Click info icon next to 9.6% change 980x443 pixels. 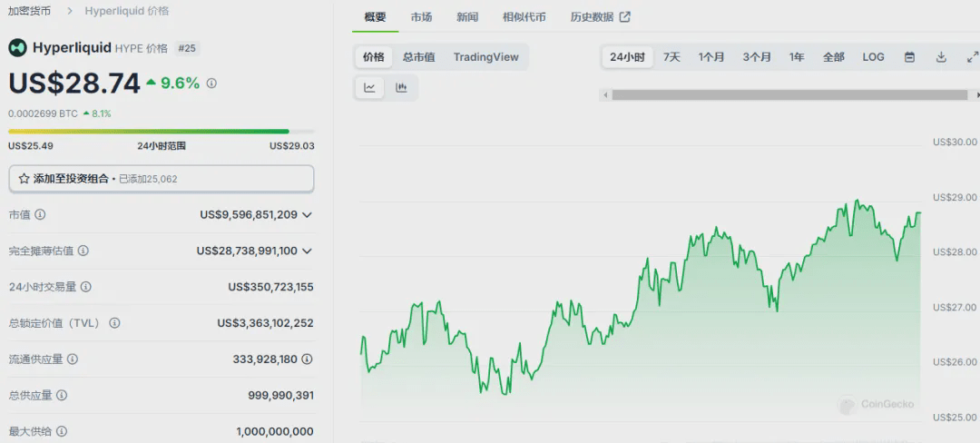coord(211,84)
